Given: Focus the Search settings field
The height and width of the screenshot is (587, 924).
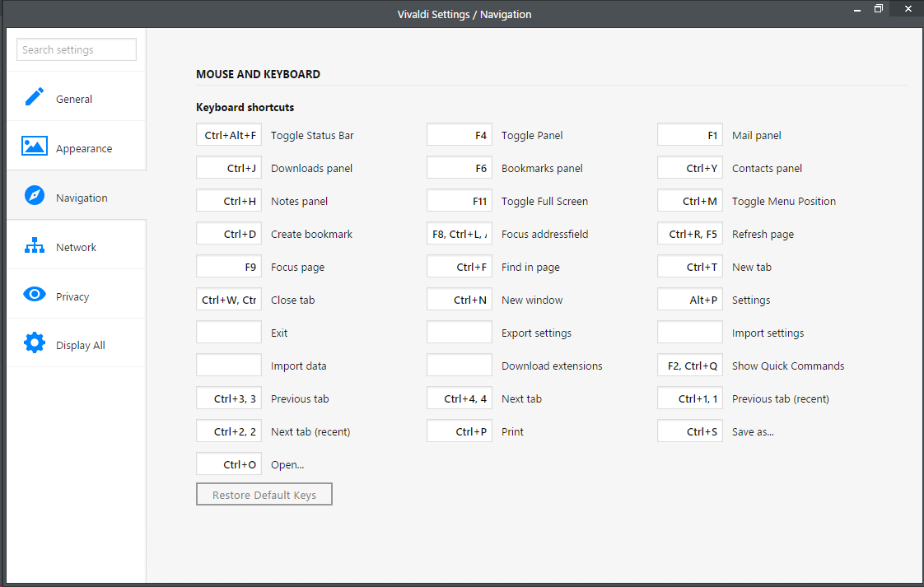Looking at the screenshot, I should click(x=77, y=49).
